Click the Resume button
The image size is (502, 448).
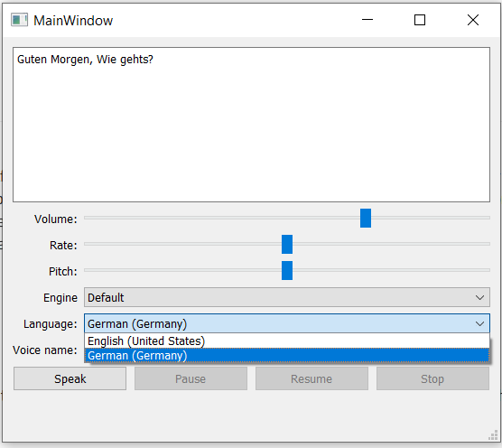[x=311, y=378]
